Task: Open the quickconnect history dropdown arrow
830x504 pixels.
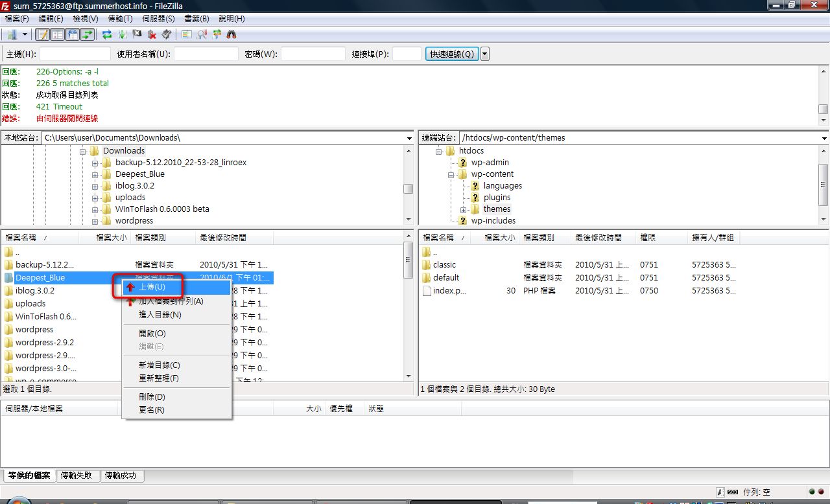Action: tap(485, 54)
